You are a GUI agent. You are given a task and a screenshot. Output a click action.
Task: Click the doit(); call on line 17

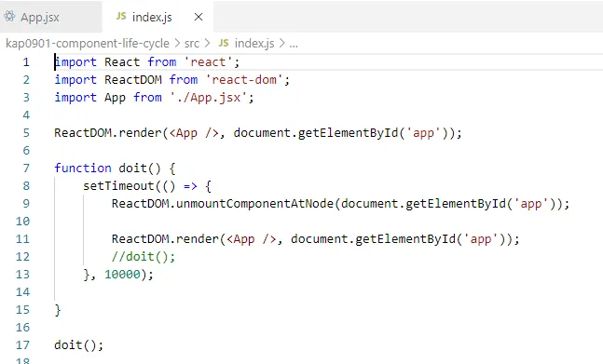click(x=79, y=344)
